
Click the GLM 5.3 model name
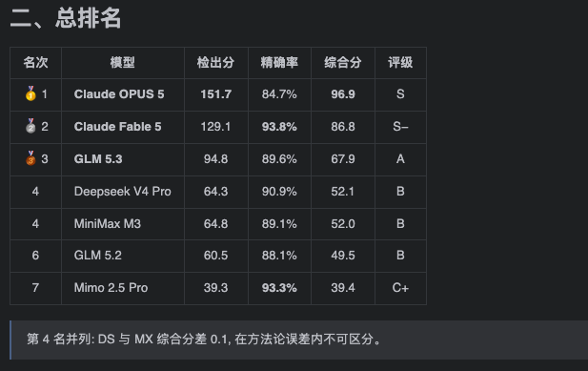point(98,159)
